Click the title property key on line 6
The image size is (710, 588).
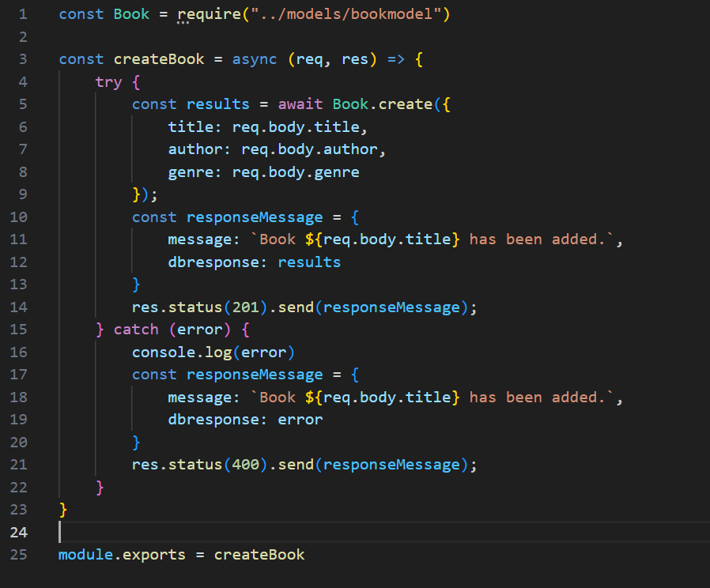[x=191, y=126]
